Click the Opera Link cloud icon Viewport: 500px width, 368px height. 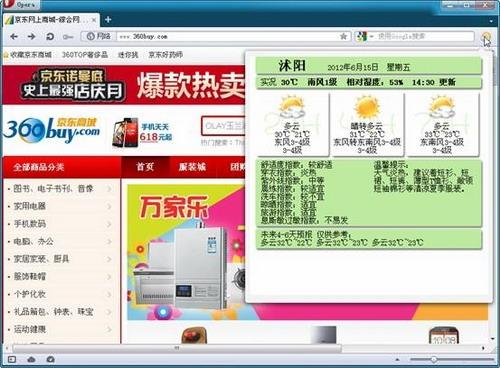[31, 360]
